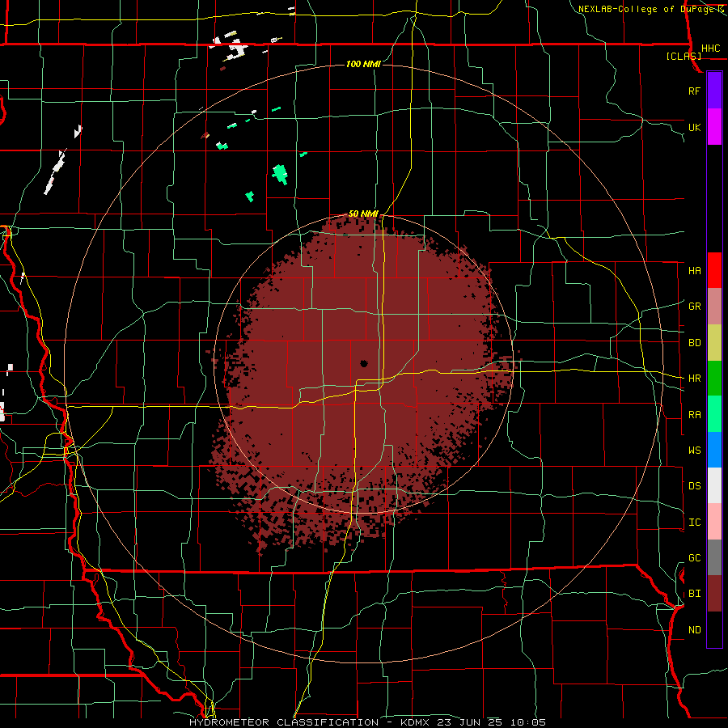
Task: Click the 50 NMI range ring label
Action: tap(363, 214)
